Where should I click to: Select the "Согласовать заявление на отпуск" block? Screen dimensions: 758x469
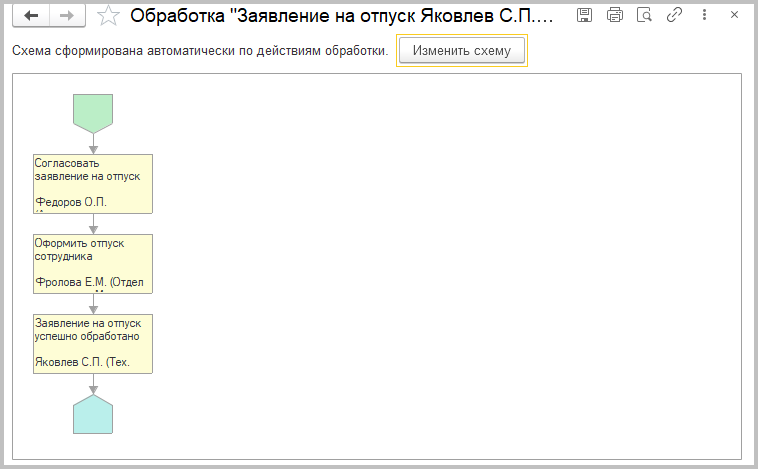coord(93,171)
